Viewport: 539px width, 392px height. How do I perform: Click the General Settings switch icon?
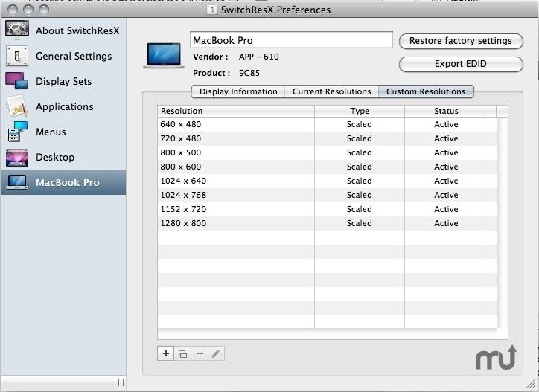[x=17, y=56]
